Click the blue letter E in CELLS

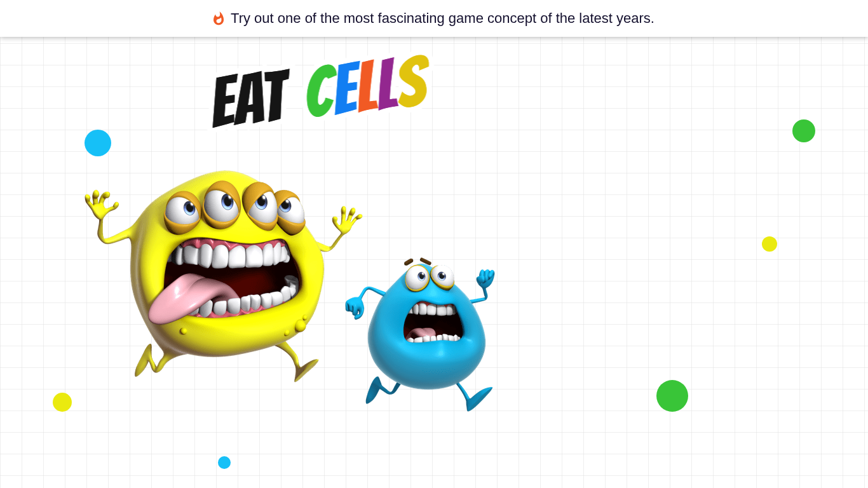pyautogui.click(x=346, y=88)
